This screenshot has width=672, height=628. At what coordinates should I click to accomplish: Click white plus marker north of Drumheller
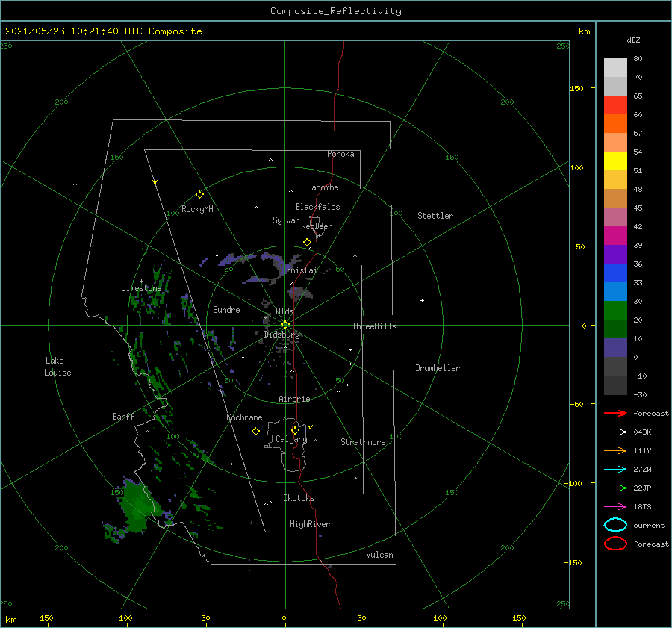click(422, 300)
